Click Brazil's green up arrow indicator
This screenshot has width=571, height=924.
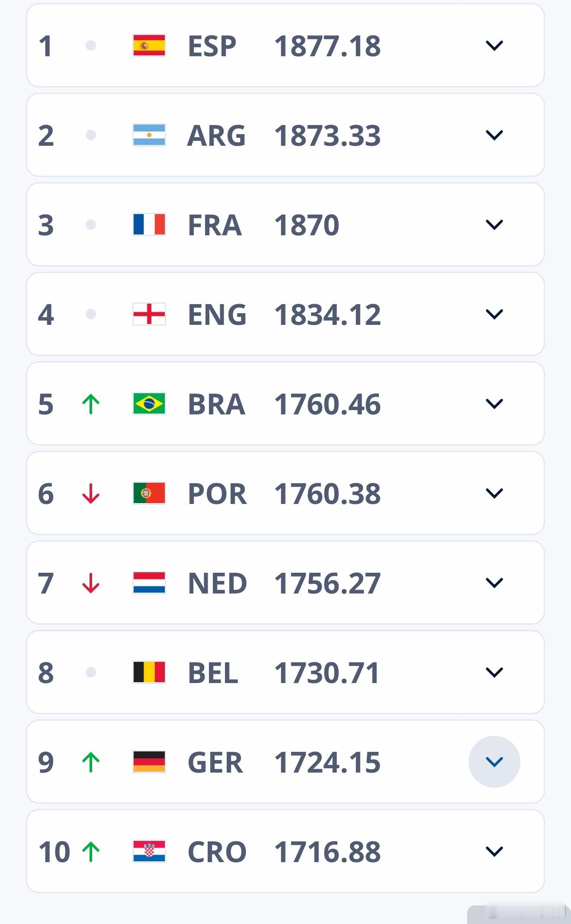tap(91, 404)
